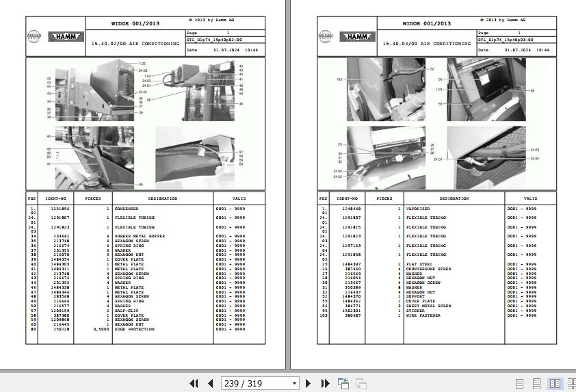Screen dimensions: 576x392
Task: Click '15.40.03/00 AIR CONDITIONING' title
Action: click(x=426, y=43)
